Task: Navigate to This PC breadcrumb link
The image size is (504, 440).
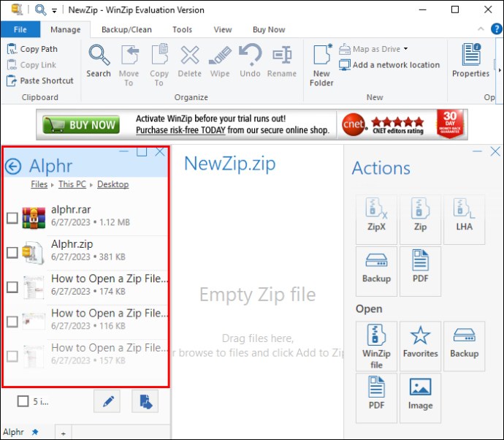Action: tap(72, 184)
